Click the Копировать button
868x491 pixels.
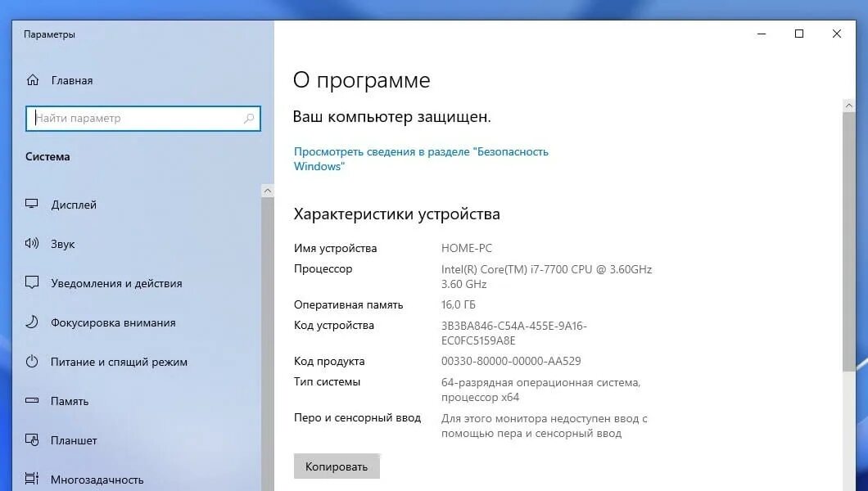(337, 466)
